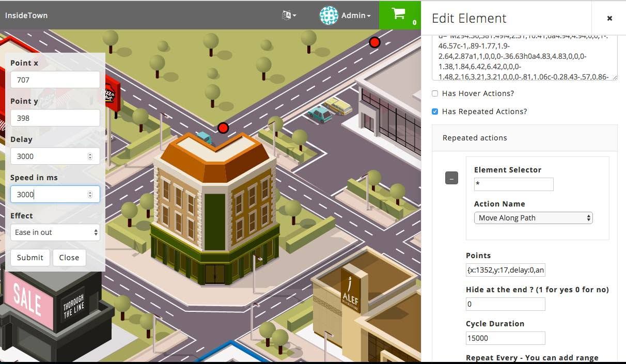This screenshot has width=626, height=364.
Task: Submit the path point form
Action: 30,258
